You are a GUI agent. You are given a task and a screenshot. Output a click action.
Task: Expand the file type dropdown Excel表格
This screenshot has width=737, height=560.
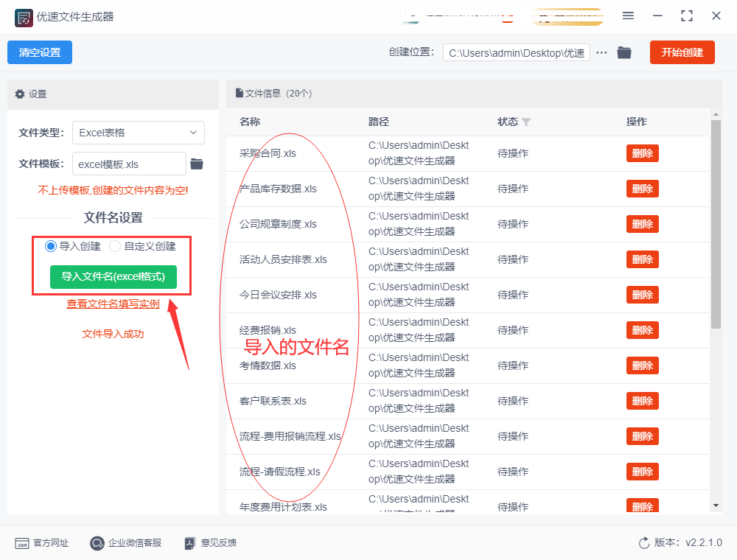138,133
